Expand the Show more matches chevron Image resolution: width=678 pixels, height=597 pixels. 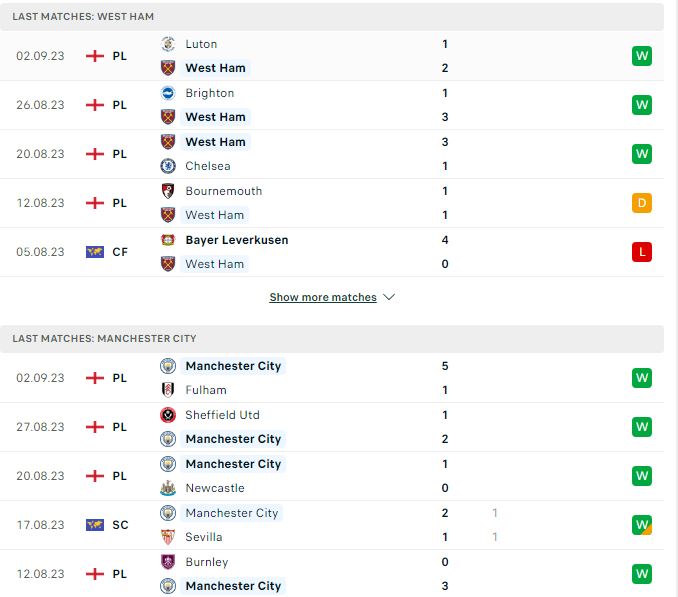click(x=389, y=297)
